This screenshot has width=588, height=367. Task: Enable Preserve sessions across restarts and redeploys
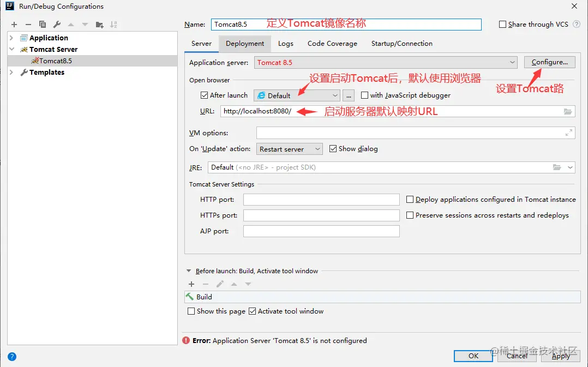tap(410, 215)
